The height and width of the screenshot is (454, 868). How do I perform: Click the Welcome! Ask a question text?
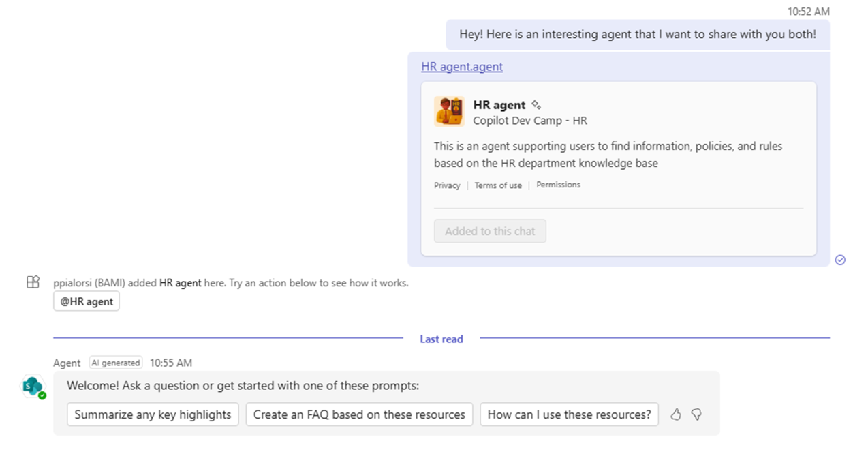(243, 386)
